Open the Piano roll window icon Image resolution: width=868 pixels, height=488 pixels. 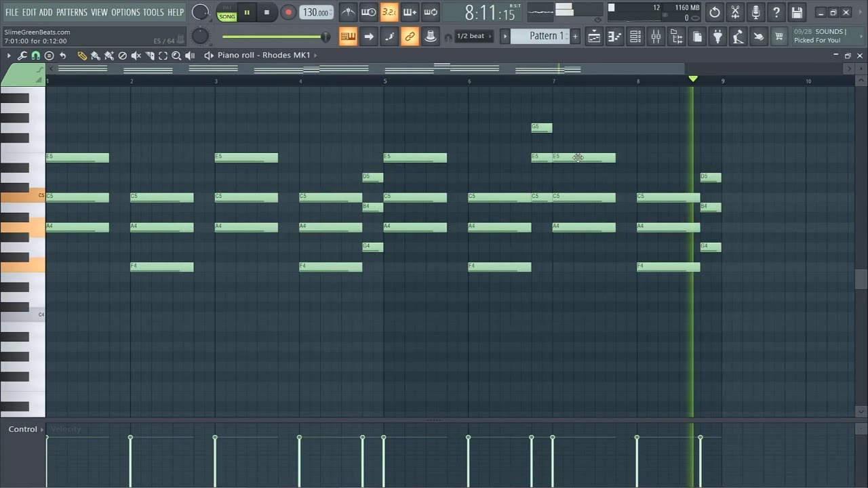[614, 37]
